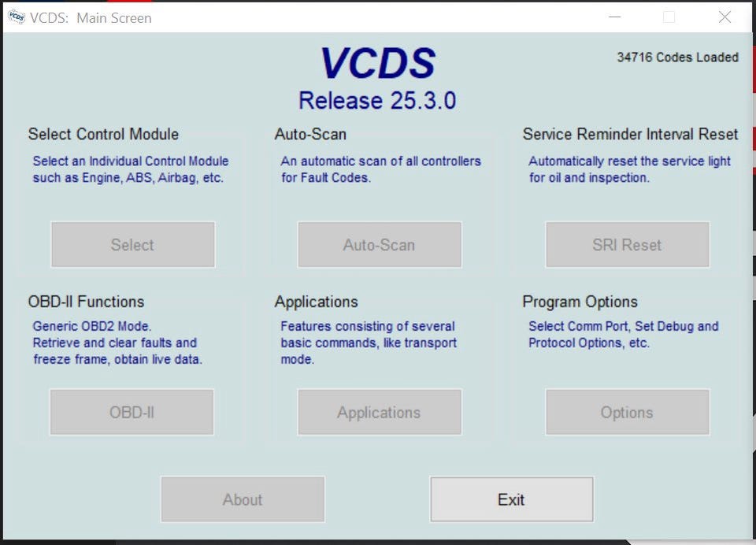Click the "Release 25.3.0" version text
The image size is (756, 545).
click(x=377, y=101)
